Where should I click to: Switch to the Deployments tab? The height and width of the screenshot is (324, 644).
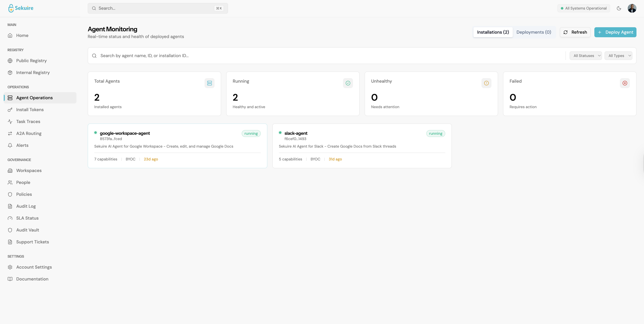tap(534, 32)
